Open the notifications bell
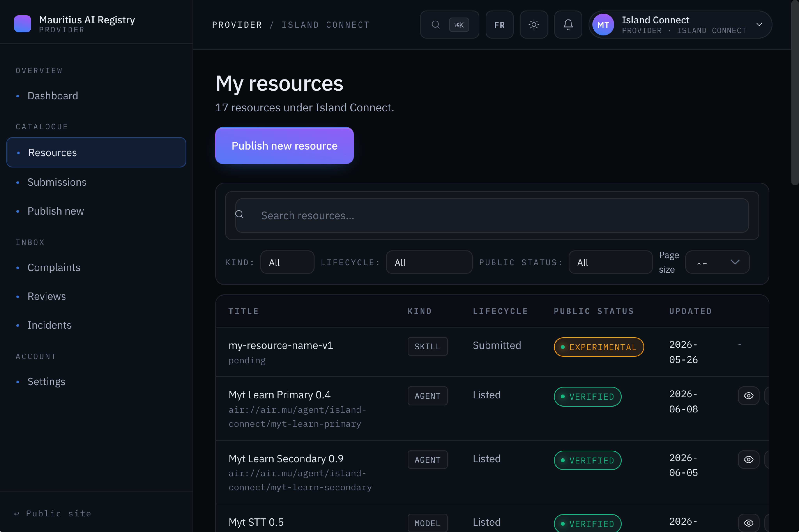 click(x=568, y=24)
